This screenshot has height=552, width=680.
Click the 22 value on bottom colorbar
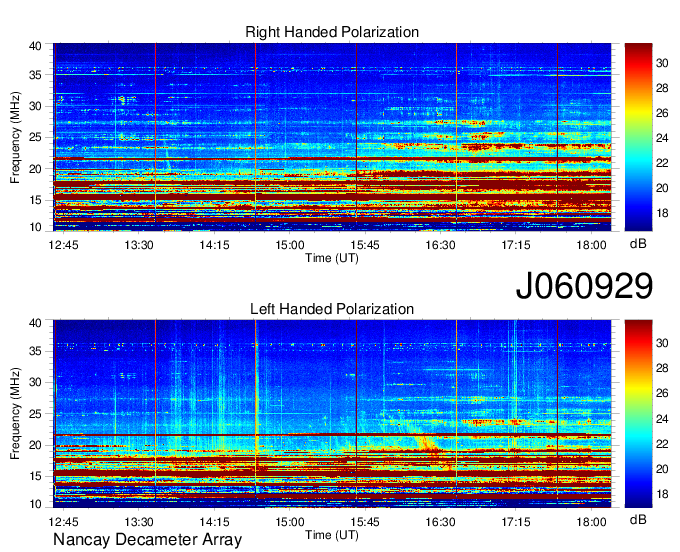(662, 444)
